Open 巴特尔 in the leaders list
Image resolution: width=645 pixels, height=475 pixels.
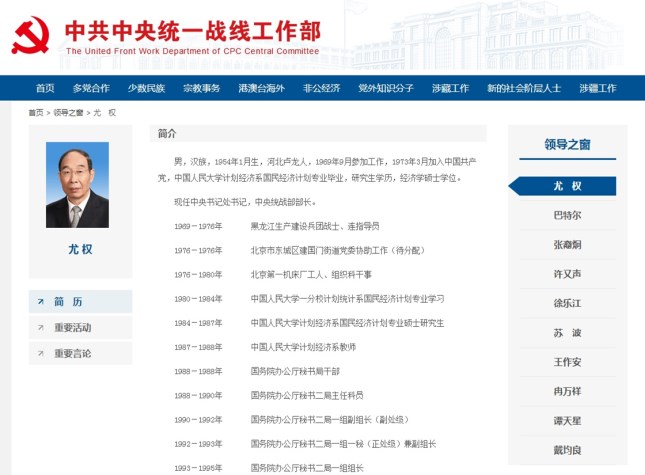coord(567,215)
